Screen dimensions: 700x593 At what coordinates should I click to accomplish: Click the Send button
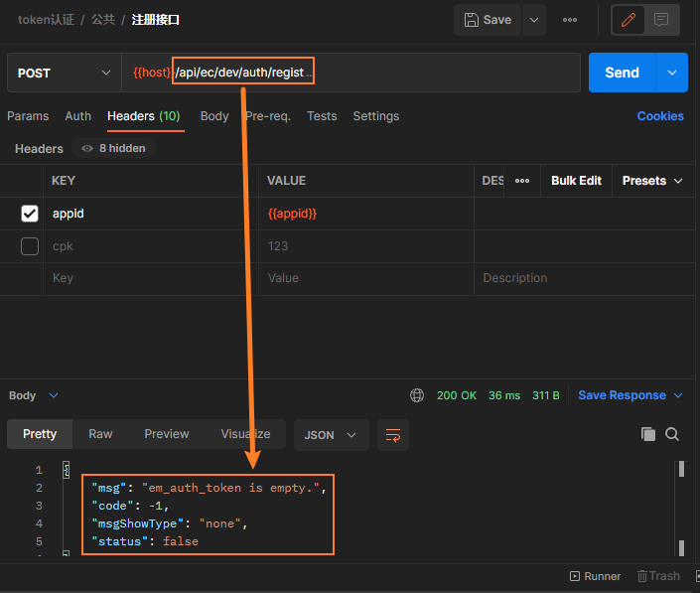[622, 73]
